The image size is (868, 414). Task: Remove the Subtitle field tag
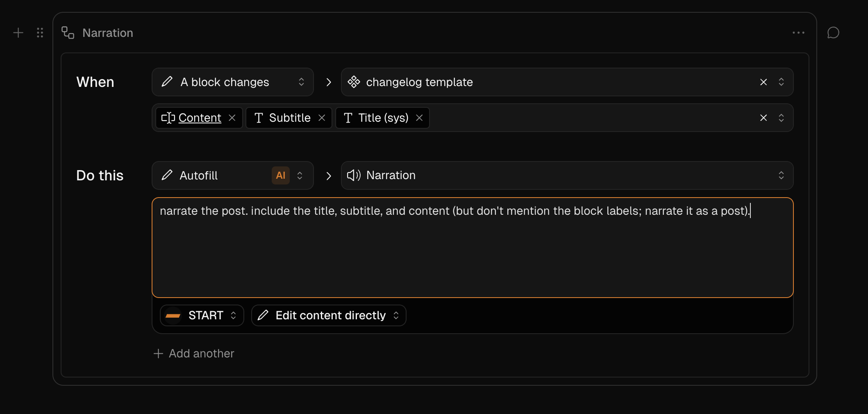[322, 118]
